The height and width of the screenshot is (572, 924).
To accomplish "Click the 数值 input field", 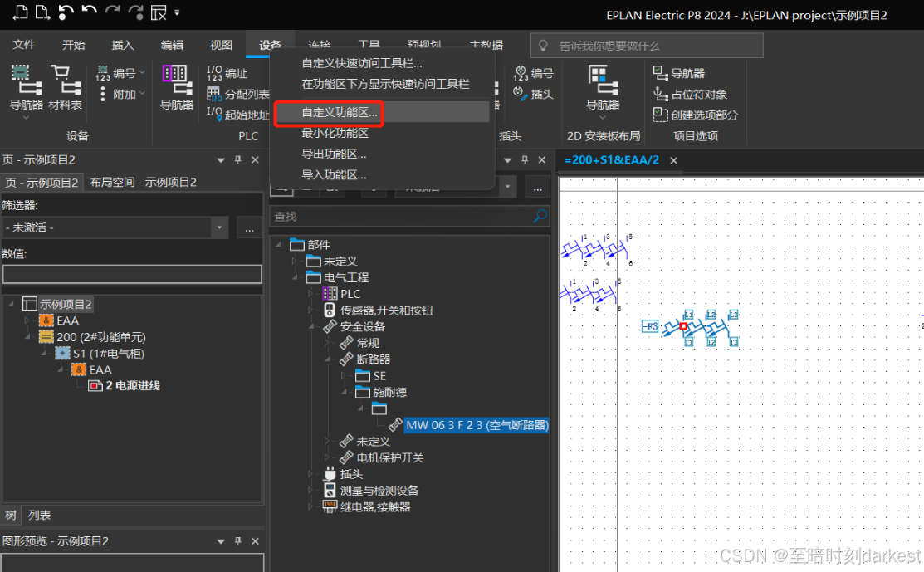I will [132, 274].
